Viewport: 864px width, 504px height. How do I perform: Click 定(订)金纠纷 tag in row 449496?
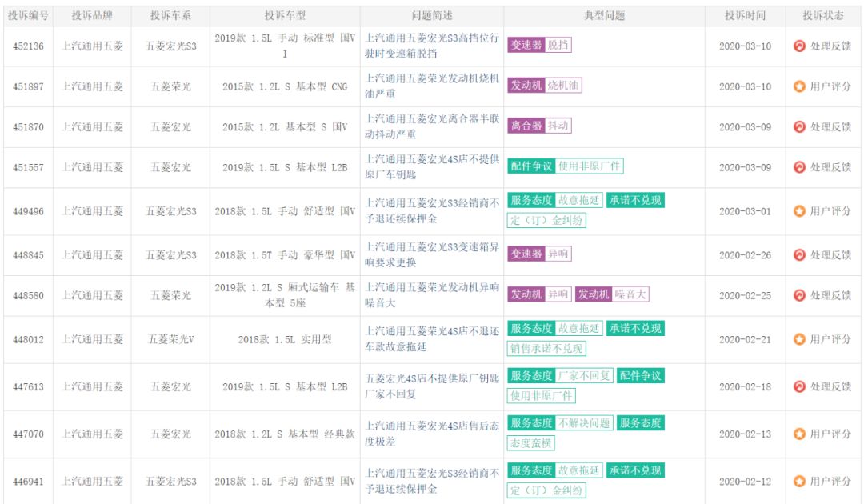pos(546,220)
